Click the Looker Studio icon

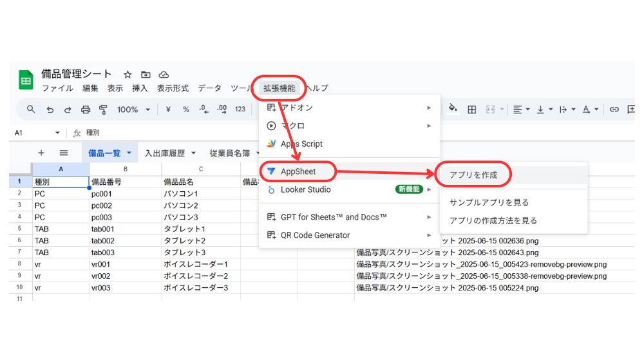271,189
